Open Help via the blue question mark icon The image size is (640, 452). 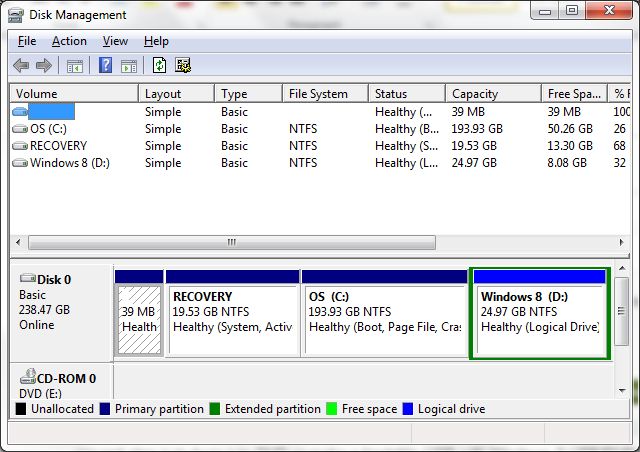point(105,66)
